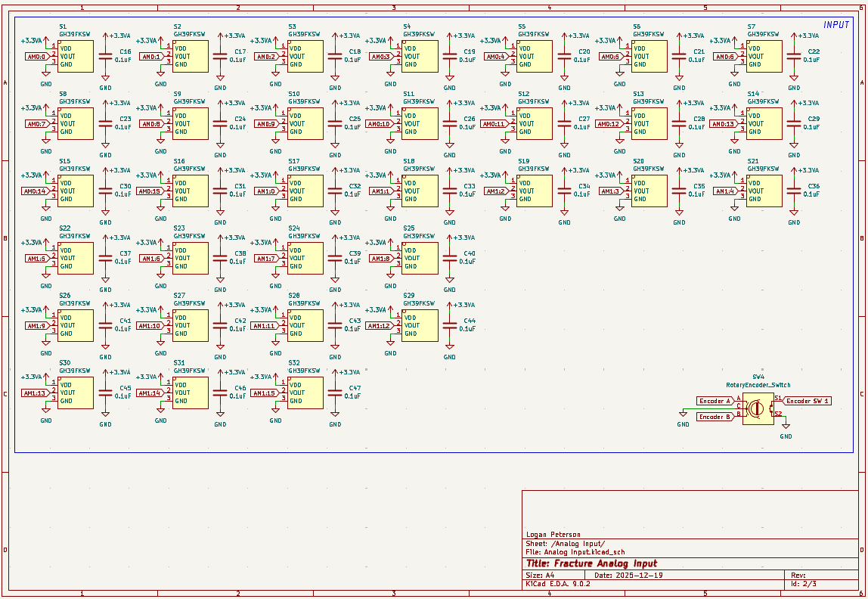
Task: Select capacitor C22 symbol
Action: (793, 56)
